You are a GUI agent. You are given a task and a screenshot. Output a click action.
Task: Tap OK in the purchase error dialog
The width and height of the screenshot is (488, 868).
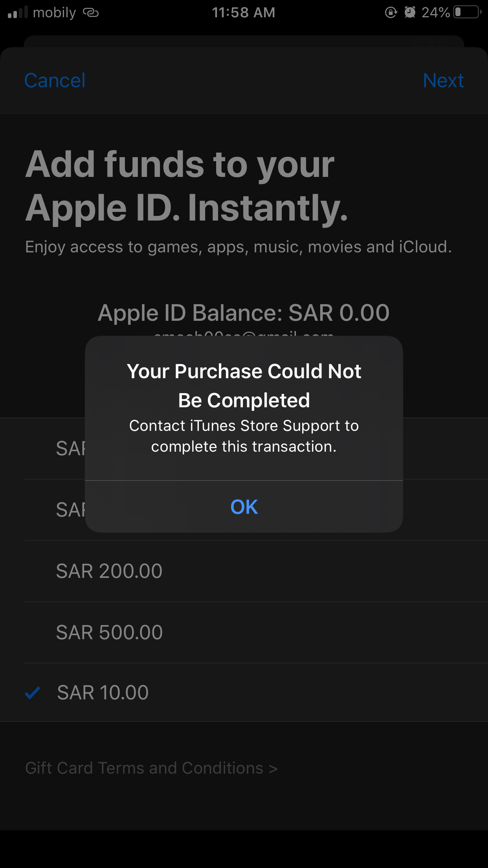(x=244, y=507)
